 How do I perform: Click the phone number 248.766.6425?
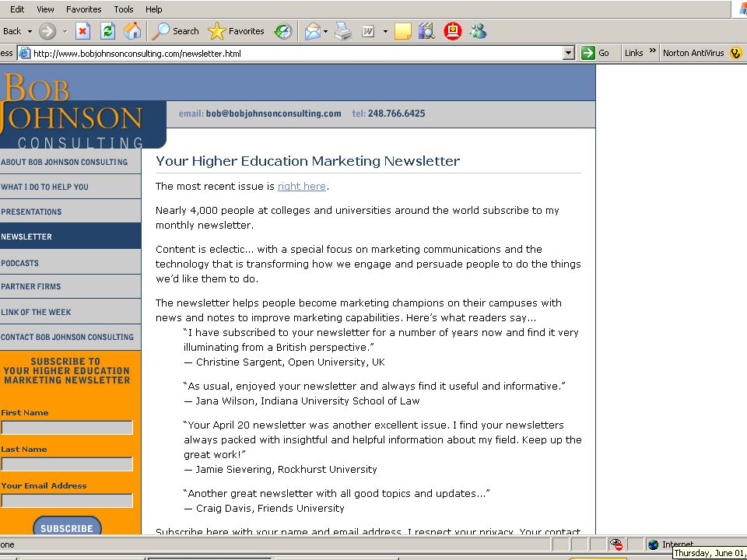pos(396,114)
